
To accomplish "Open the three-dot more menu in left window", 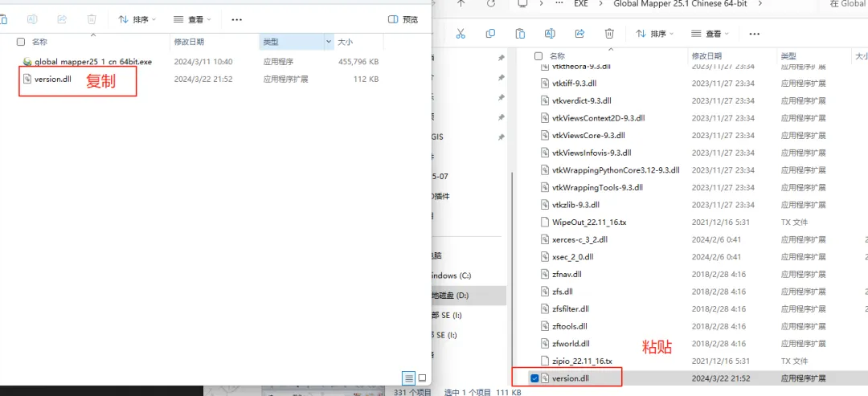I will pyautogui.click(x=236, y=19).
